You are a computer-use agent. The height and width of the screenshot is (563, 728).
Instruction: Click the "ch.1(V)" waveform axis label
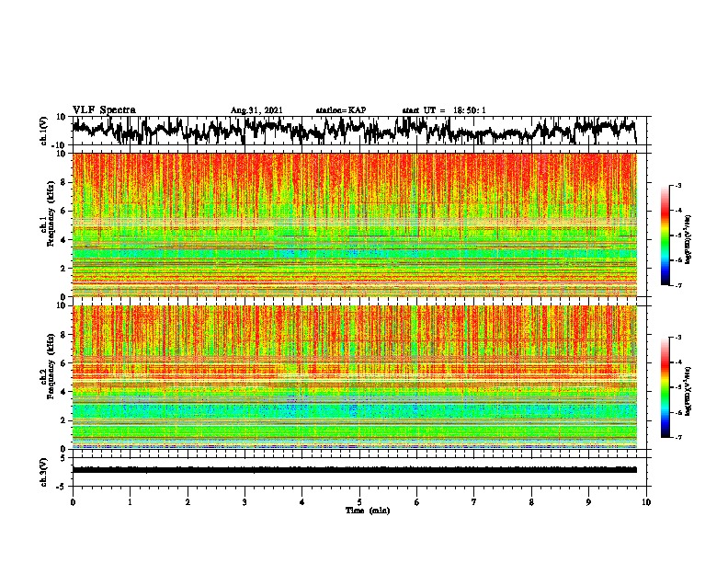pyautogui.click(x=44, y=131)
